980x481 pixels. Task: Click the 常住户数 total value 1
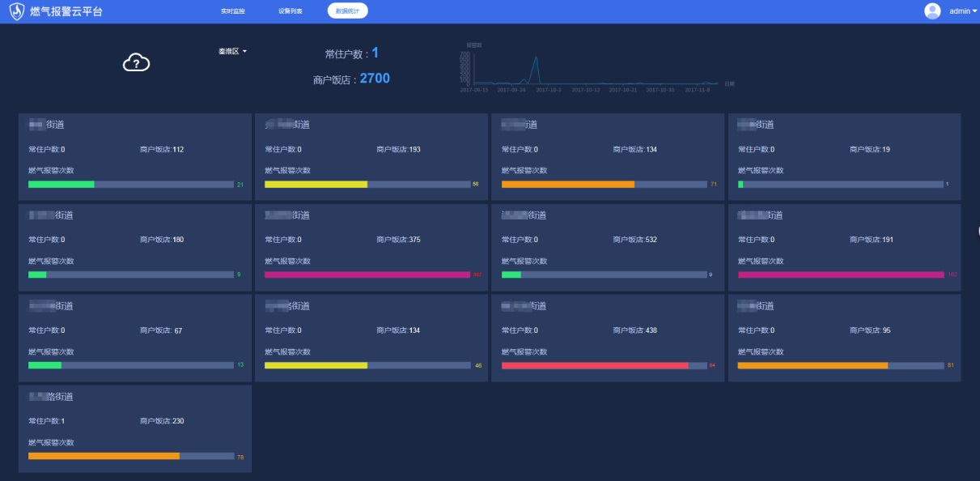click(x=375, y=53)
